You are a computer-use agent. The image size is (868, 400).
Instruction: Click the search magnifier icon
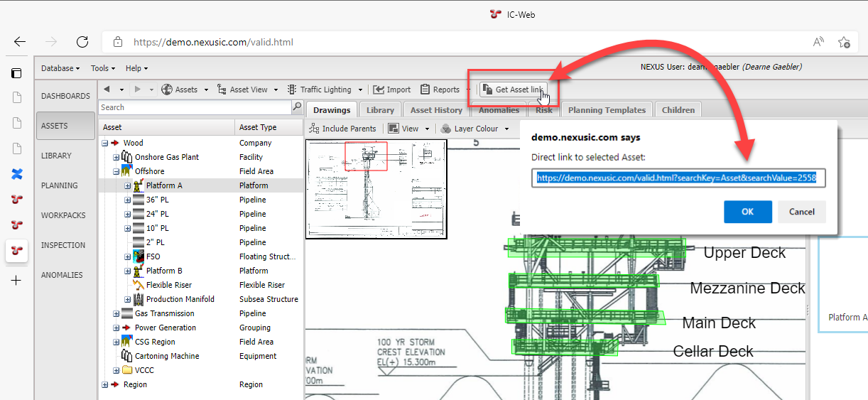point(297,107)
